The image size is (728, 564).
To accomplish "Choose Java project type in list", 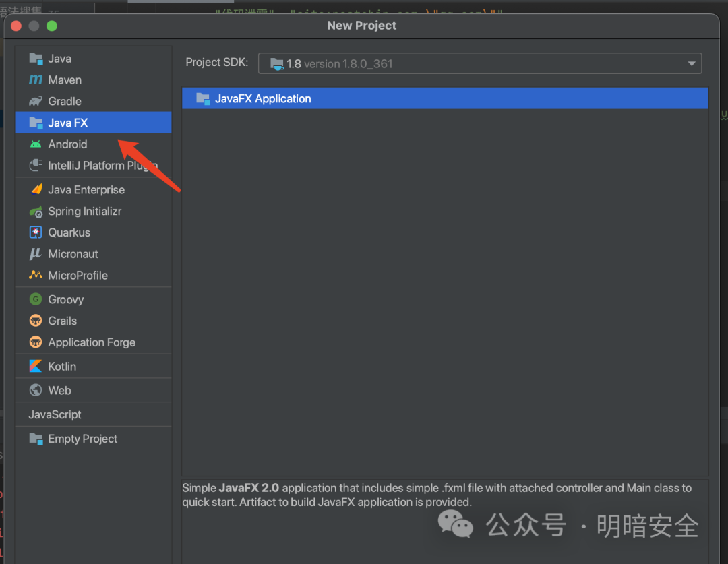I will (x=59, y=59).
